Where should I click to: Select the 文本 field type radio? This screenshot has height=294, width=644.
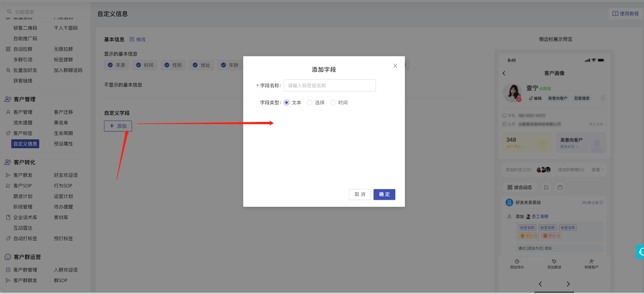click(x=287, y=103)
